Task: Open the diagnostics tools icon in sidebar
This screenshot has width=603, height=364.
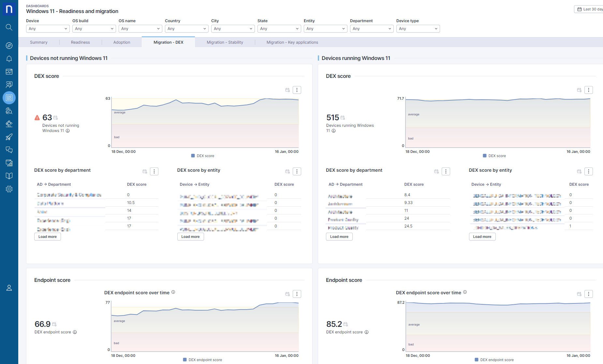Action: coord(9,124)
